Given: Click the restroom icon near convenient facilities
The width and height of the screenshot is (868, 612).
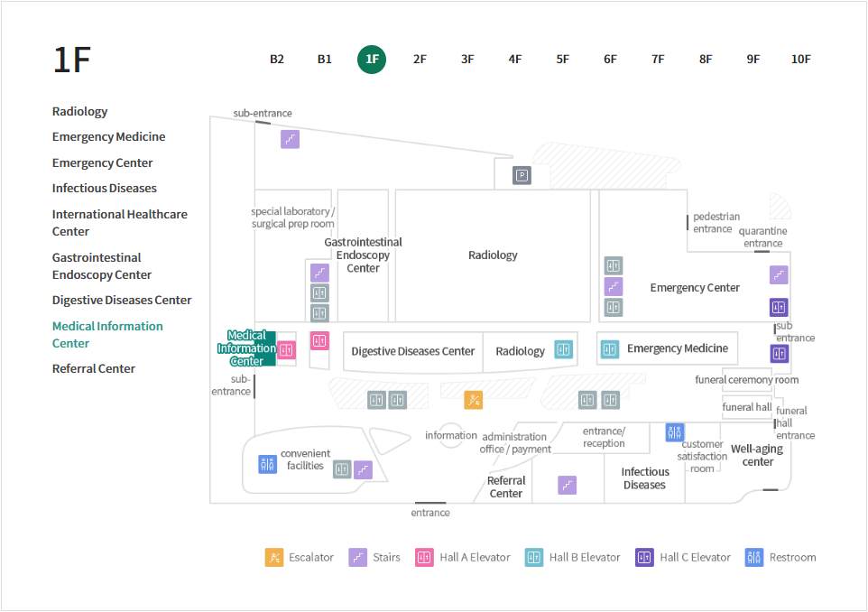Looking at the screenshot, I should point(268,464).
